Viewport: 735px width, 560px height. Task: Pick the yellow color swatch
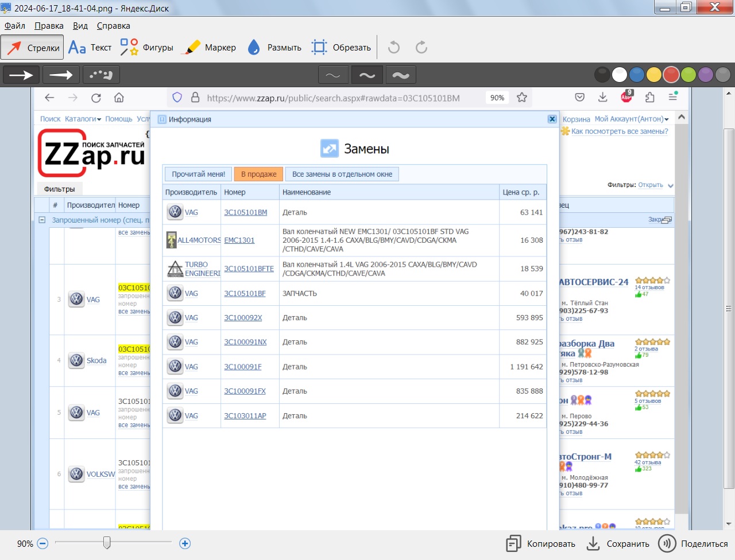654,75
